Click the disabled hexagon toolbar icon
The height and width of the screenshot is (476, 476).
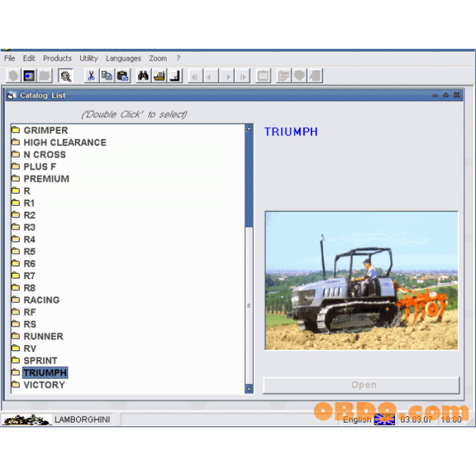point(14,76)
